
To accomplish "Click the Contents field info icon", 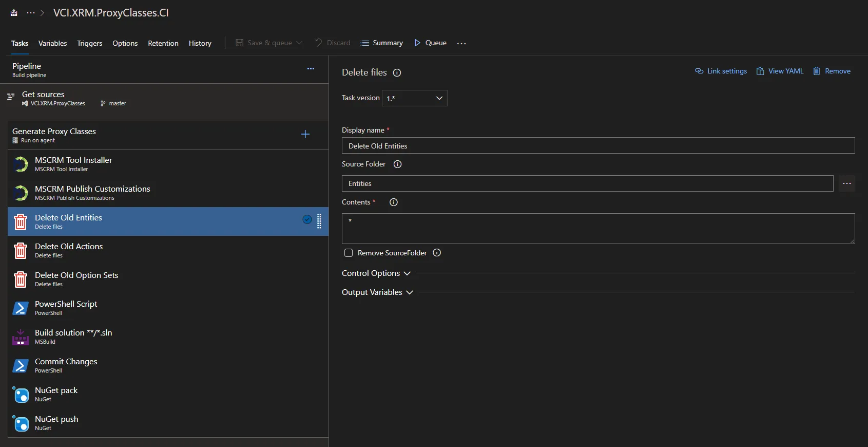I will tap(394, 202).
